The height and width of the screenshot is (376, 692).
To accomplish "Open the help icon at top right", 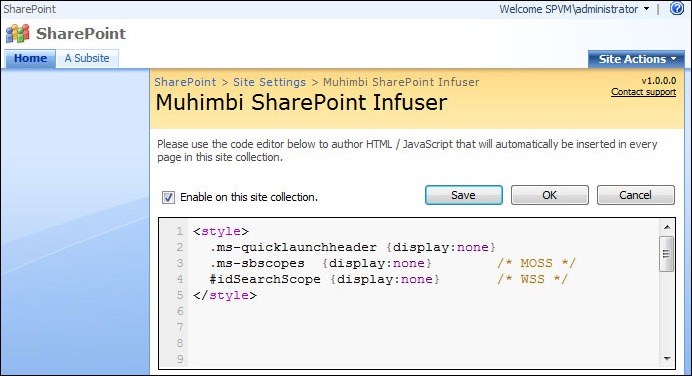I will [677, 8].
